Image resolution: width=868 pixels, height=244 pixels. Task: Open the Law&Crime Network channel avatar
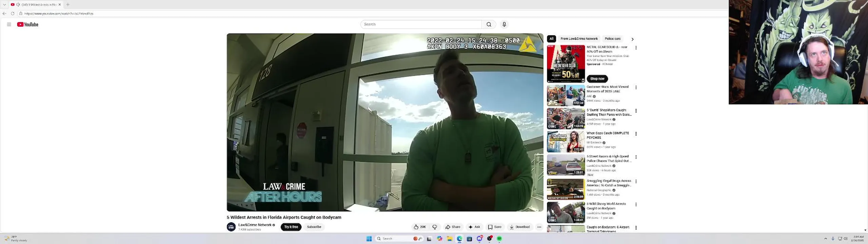tap(231, 227)
